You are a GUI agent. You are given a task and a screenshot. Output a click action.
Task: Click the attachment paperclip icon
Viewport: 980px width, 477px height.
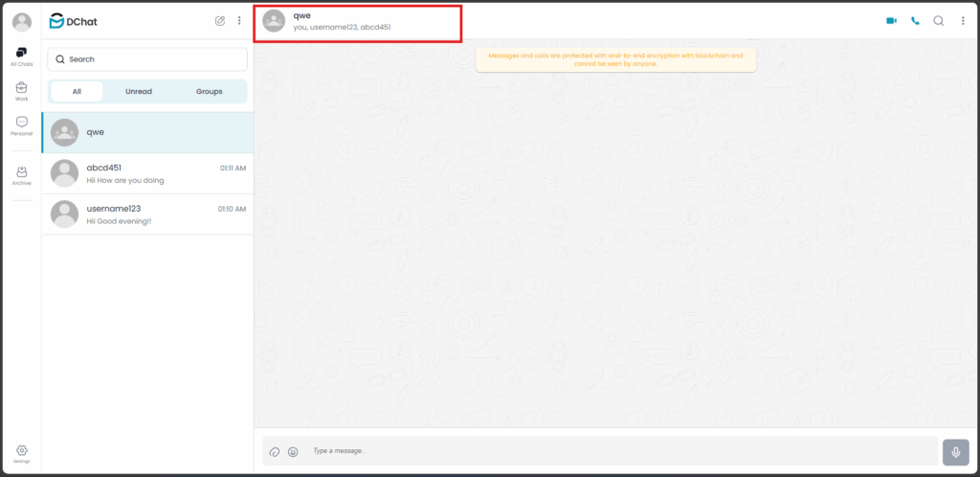[275, 451]
